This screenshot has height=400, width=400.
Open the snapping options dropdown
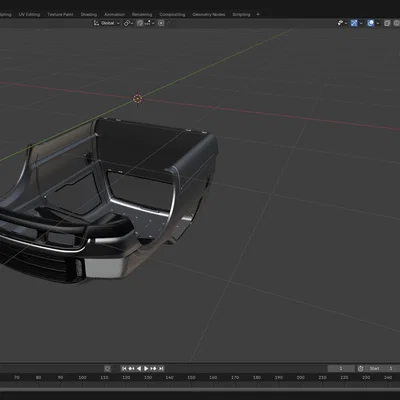(149, 23)
